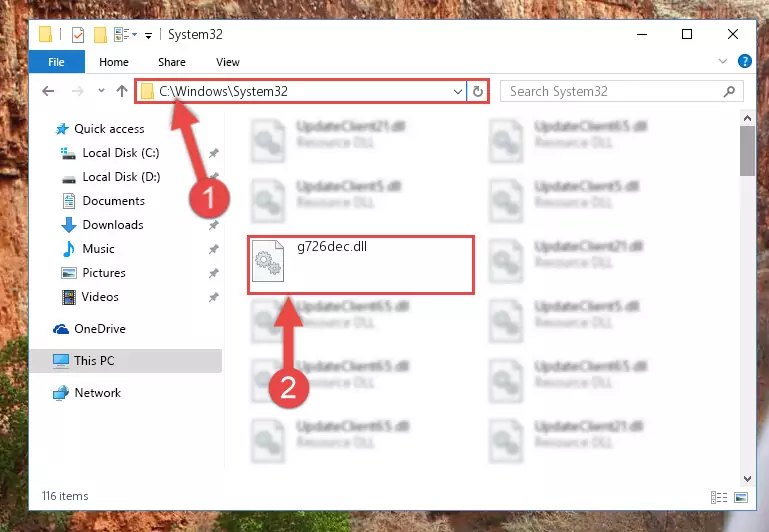Open the File ribbon tab
Viewport: 769px width, 532px height.
click(x=56, y=62)
